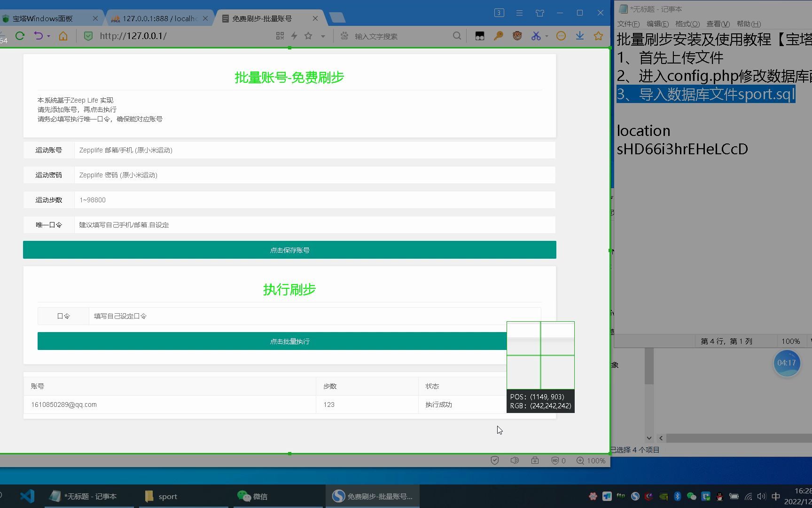Viewport: 812px width, 508px height.
Task: Click the paw search engine icon
Action: click(x=344, y=36)
